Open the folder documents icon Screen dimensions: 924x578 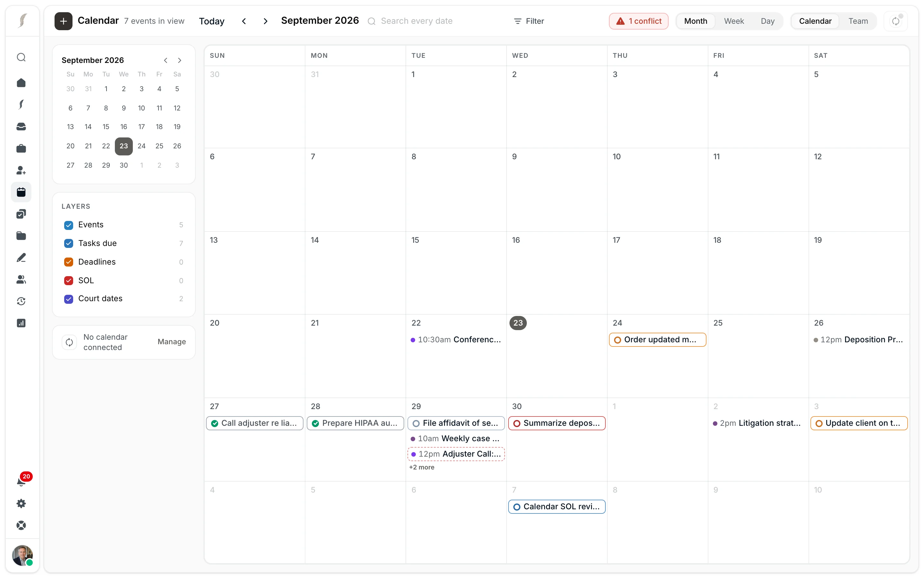click(21, 236)
